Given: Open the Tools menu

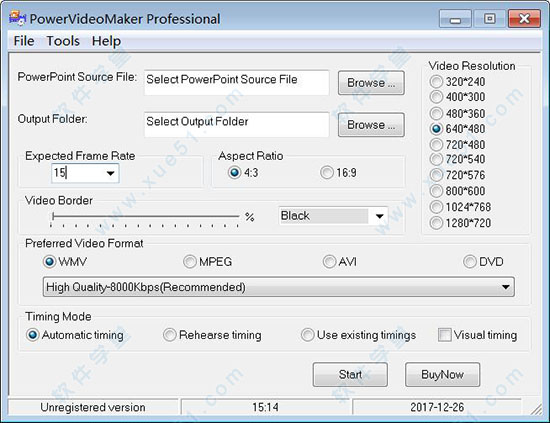Looking at the screenshot, I should tap(63, 41).
